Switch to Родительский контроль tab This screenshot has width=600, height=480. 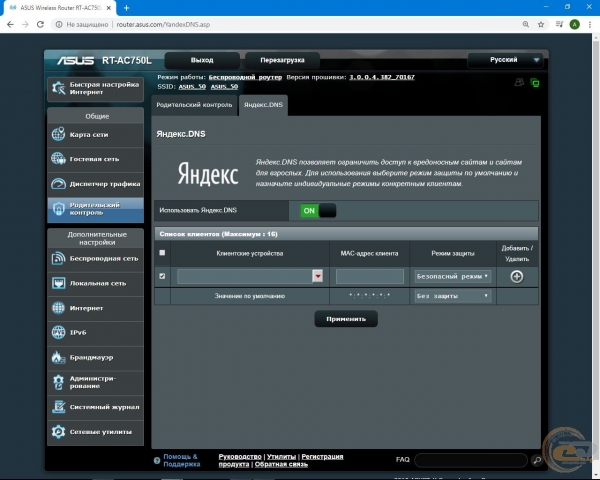(194, 104)
